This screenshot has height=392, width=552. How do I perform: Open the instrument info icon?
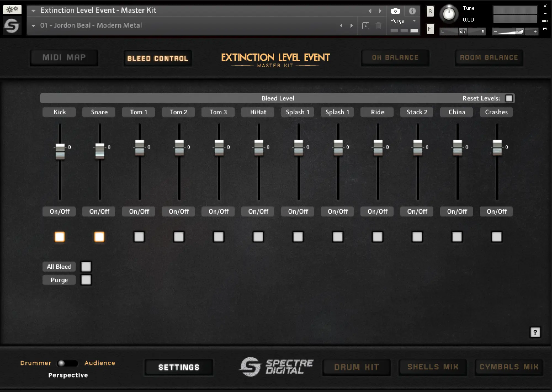pos(412,11)
